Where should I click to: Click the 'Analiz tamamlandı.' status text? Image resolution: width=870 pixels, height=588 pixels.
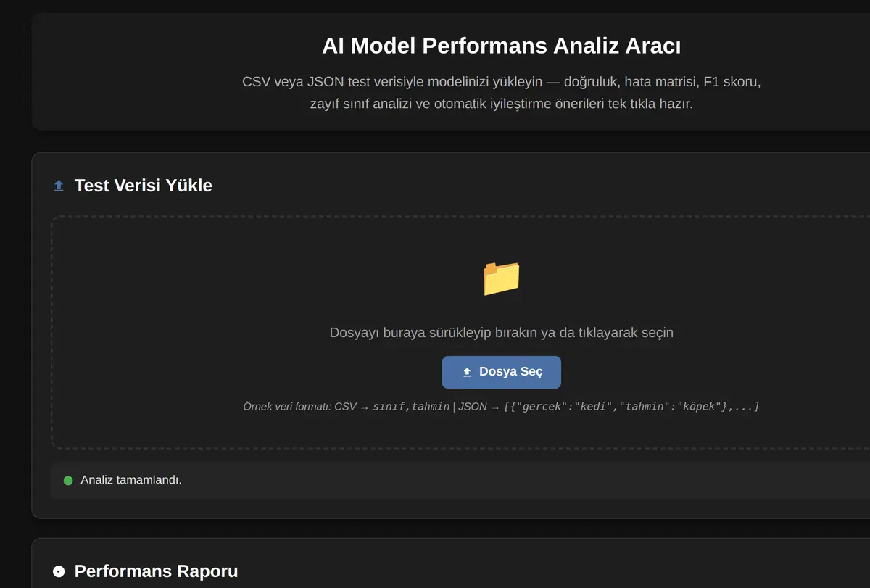[131, 480]
